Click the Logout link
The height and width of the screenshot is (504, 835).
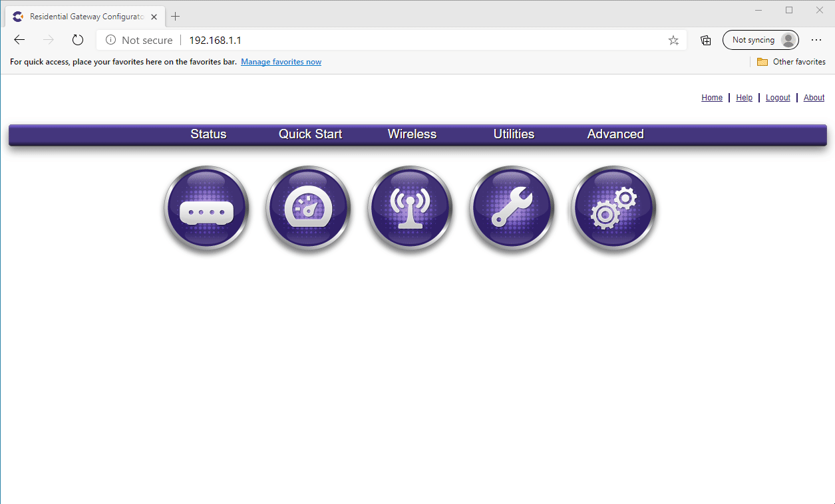[778, 98]
